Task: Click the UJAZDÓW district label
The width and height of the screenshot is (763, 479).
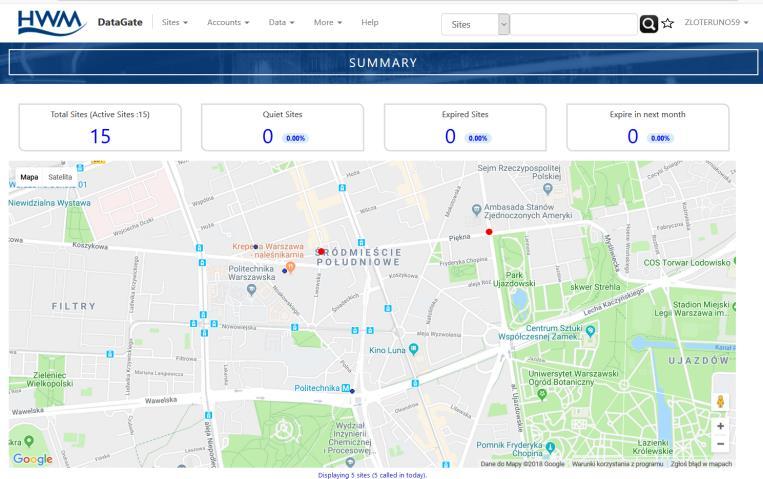Action: click(x=698, y=361)
